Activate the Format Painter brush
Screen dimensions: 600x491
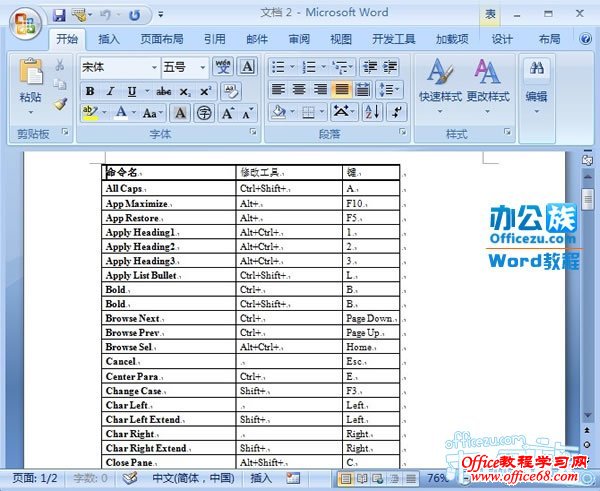[60, 104]
